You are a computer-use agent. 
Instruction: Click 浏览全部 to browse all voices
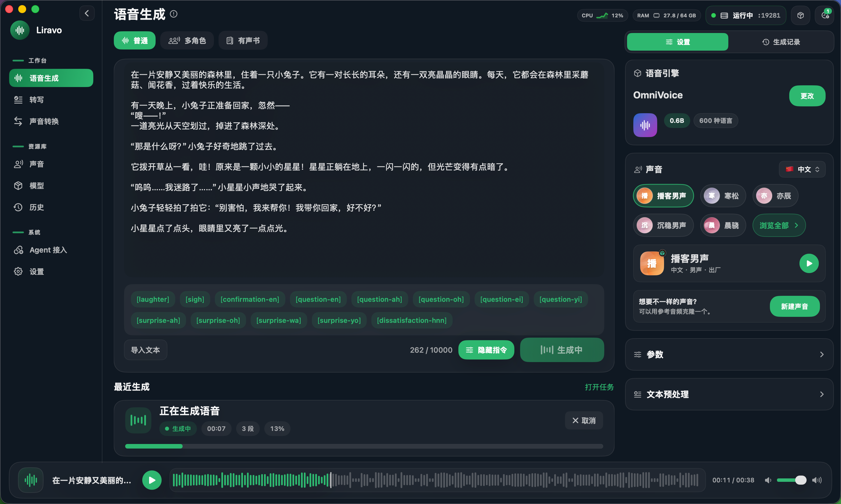coord(779,225)
